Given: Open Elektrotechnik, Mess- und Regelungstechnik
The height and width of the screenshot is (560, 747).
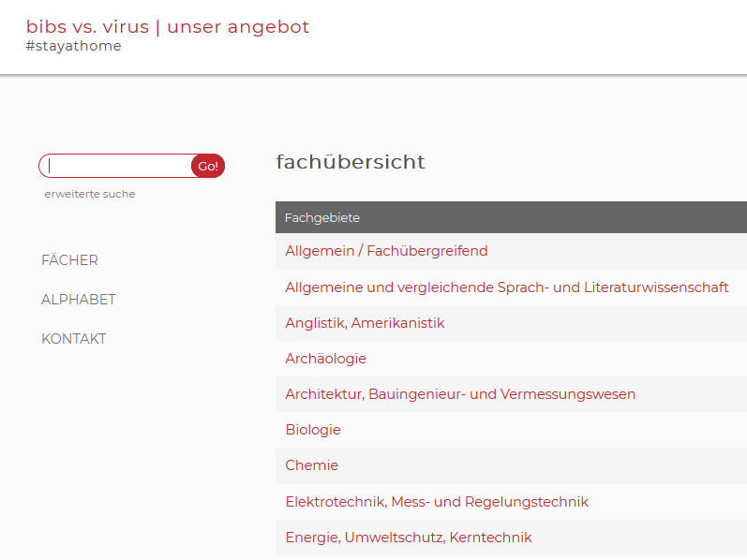Looking at the screenshot, I should coord(437,501).
